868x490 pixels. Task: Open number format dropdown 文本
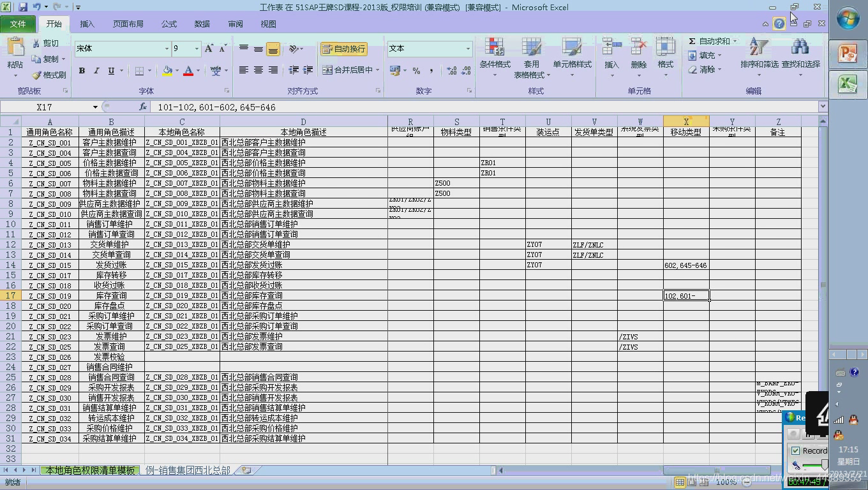(x=468, y=48)
